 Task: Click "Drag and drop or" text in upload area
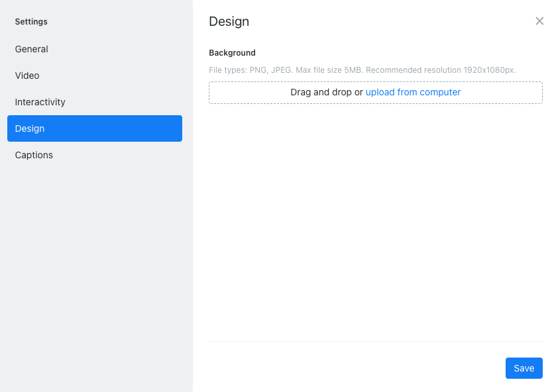[328, 92]
